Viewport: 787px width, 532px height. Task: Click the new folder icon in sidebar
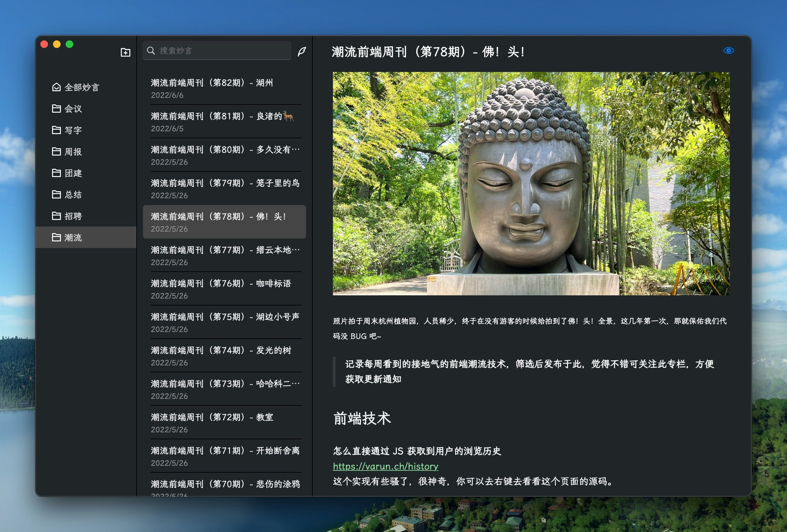coord(125,52)
